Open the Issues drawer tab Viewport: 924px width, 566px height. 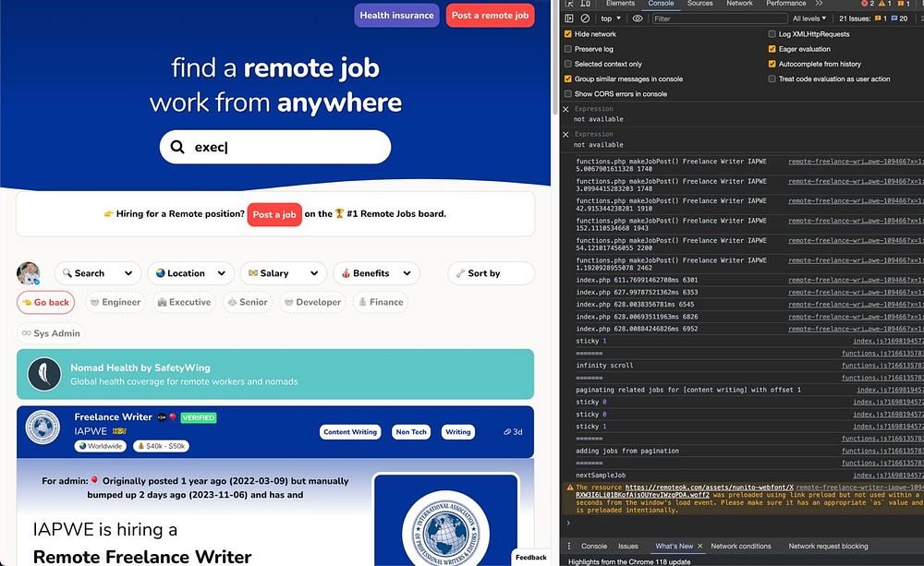coord(628,547)
